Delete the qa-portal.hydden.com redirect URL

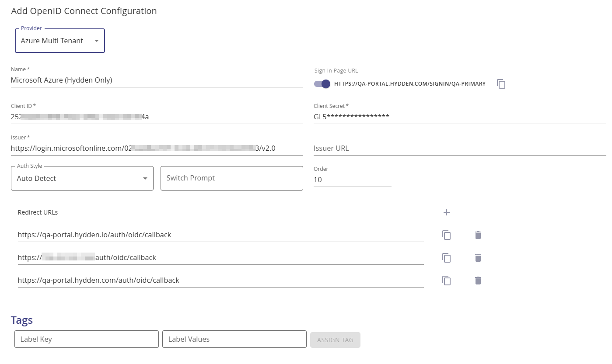[x=478, y=280]
